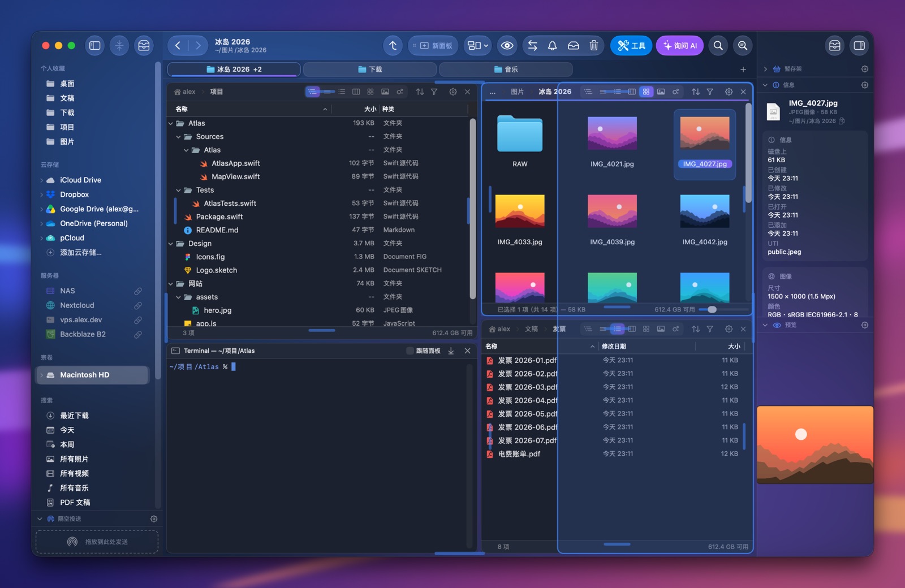Image resolution: width=905 pixels, height=588 pixels.
Task: Click the 询问 AI button
Action: tap(679, 46)
